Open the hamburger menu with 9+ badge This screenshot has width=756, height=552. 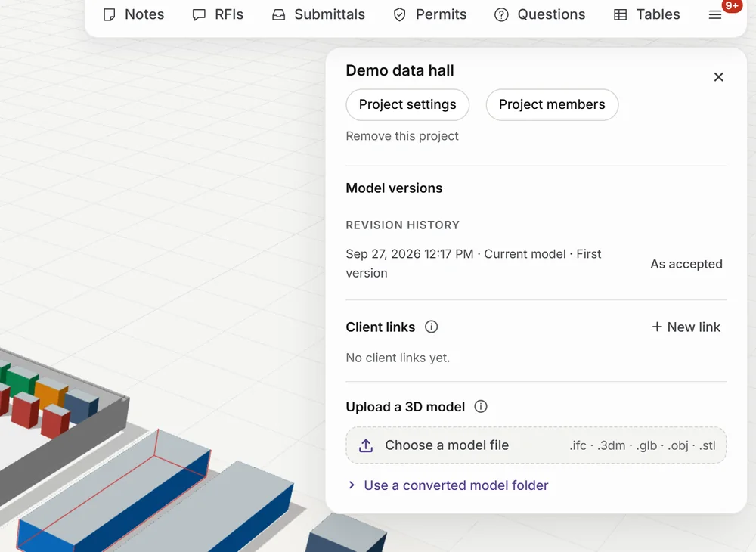[715, 15]
